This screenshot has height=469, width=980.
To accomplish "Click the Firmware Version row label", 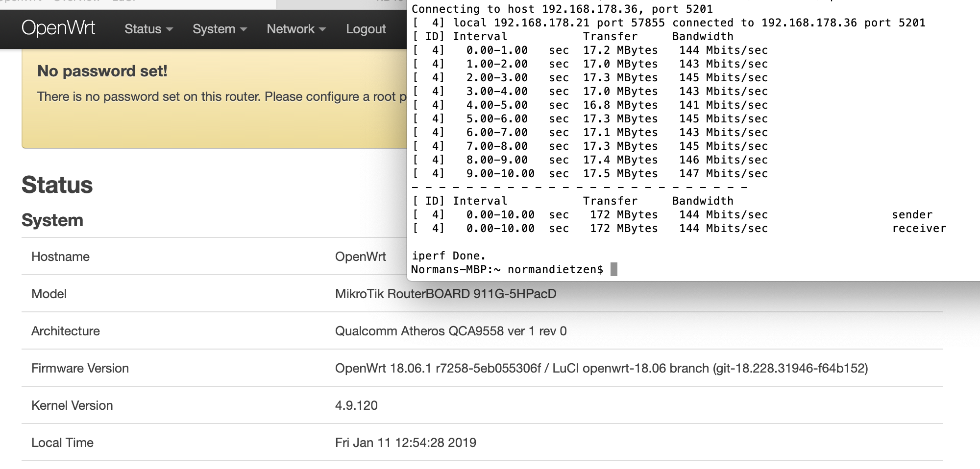I will click(x=80, y=368).
